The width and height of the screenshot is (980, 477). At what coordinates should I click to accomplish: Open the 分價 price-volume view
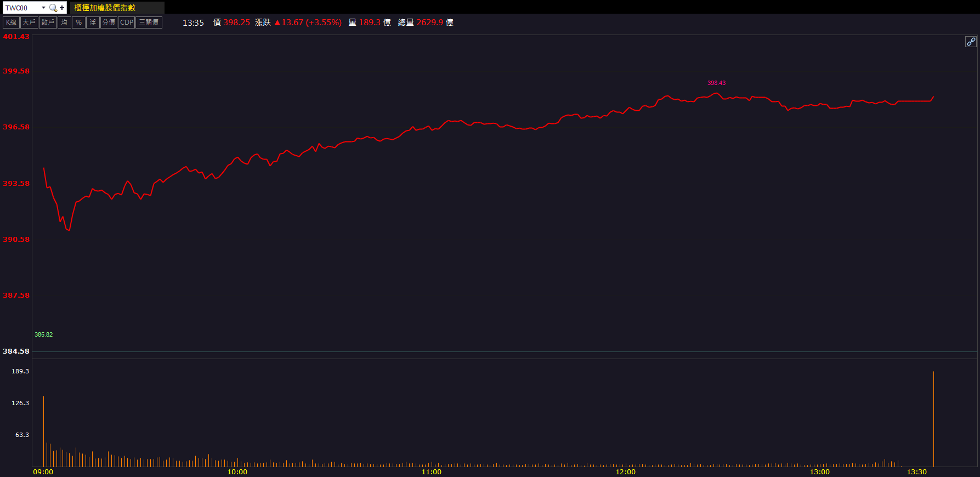[x=109, y=22]
